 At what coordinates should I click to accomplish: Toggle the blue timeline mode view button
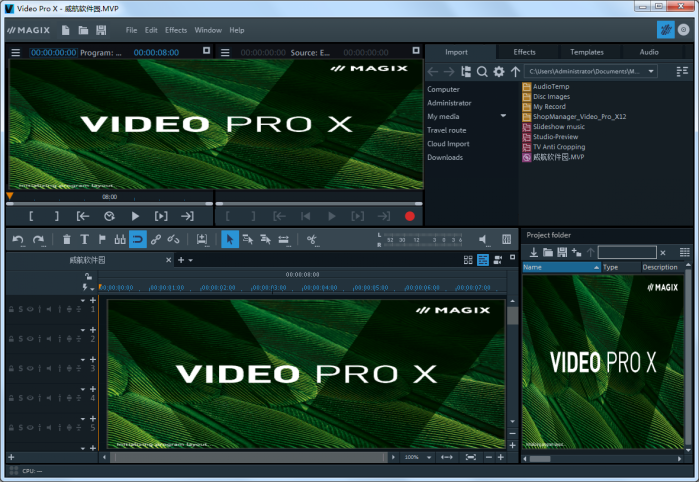[x=483, y=260]
